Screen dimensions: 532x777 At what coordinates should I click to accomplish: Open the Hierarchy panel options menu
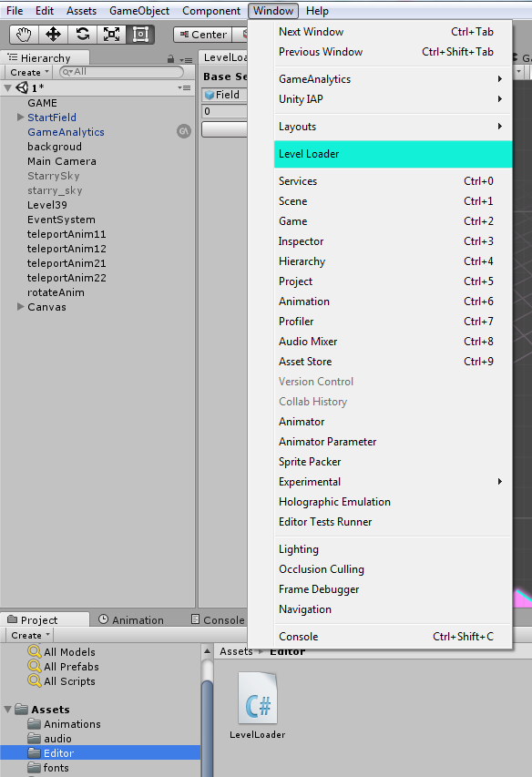pos(186,60)
